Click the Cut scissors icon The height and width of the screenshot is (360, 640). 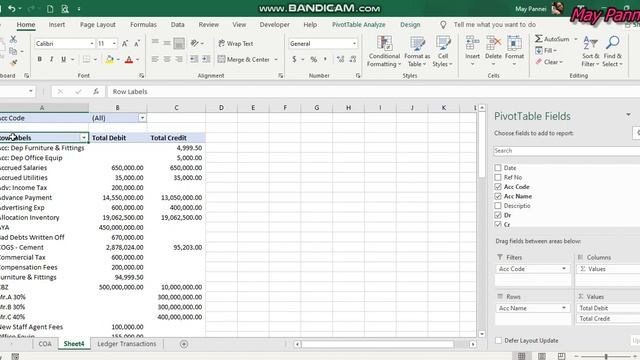pyautogui.click(x=13, y=40)
